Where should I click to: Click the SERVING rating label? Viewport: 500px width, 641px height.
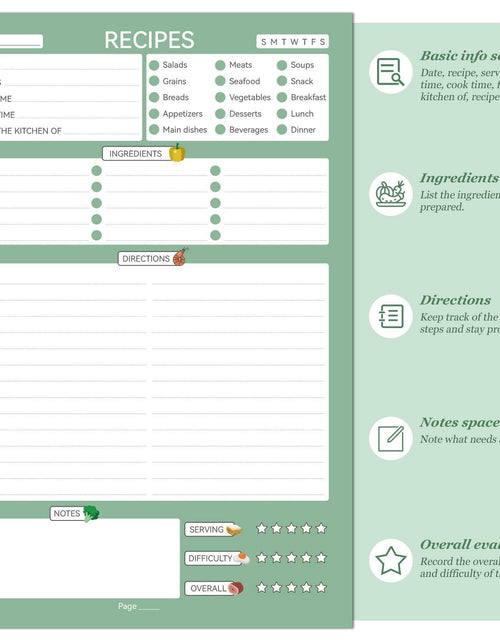click(206, 529)
